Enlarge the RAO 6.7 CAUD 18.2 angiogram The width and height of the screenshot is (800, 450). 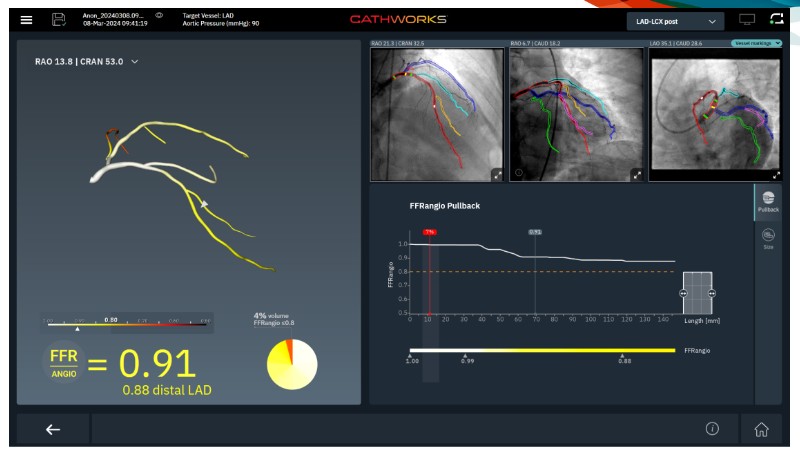636,174
